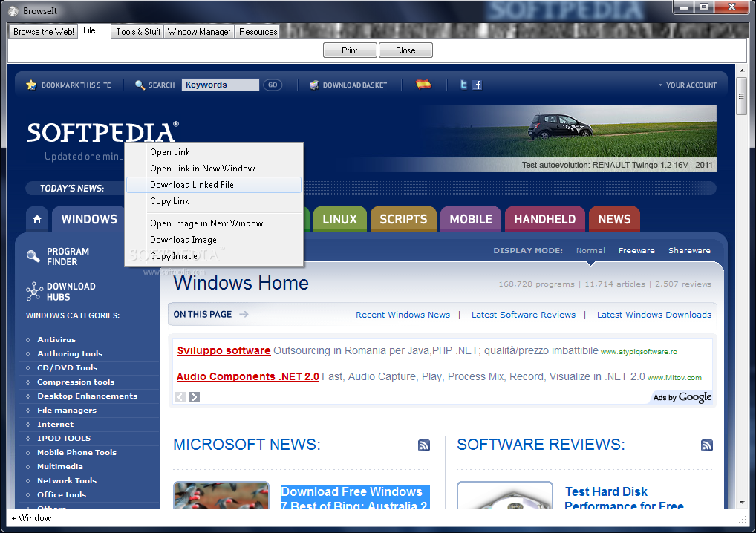Screen dimensions: 756x533
Task: Open Test Hard Disk Performance article
Action: [x=624, y=498]
